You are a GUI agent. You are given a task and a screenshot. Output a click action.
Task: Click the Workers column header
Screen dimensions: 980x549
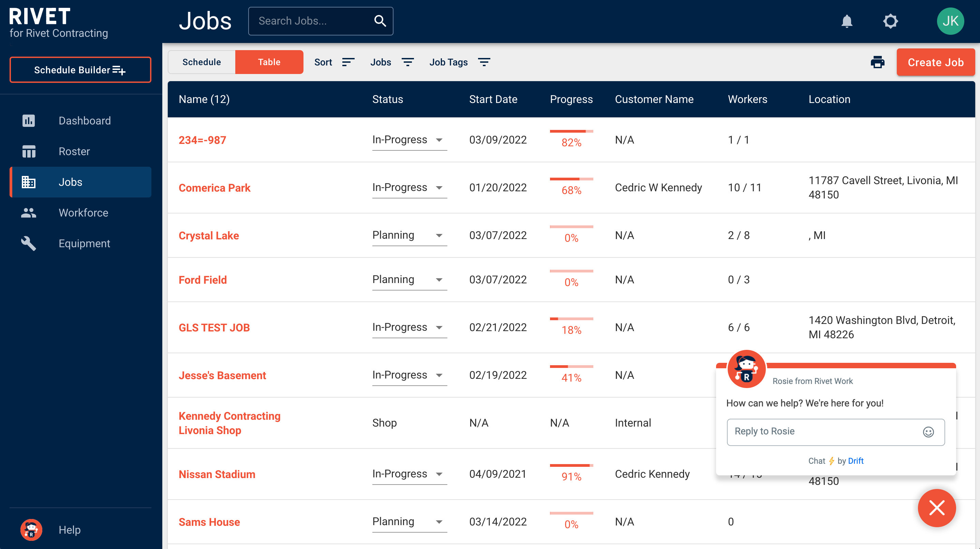(x=747, y=99)
